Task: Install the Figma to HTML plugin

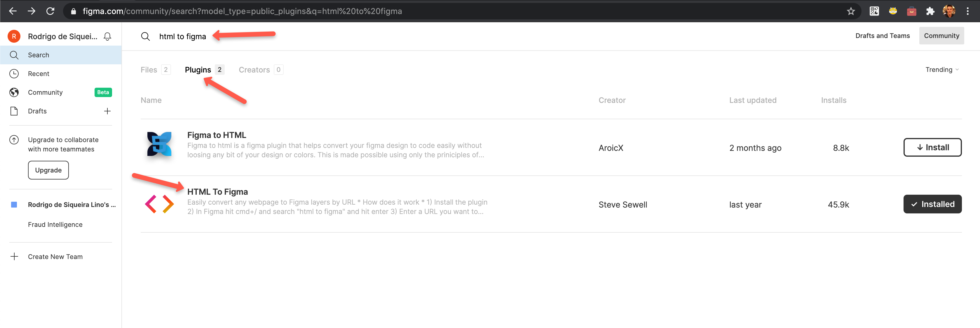Action: 932,147
